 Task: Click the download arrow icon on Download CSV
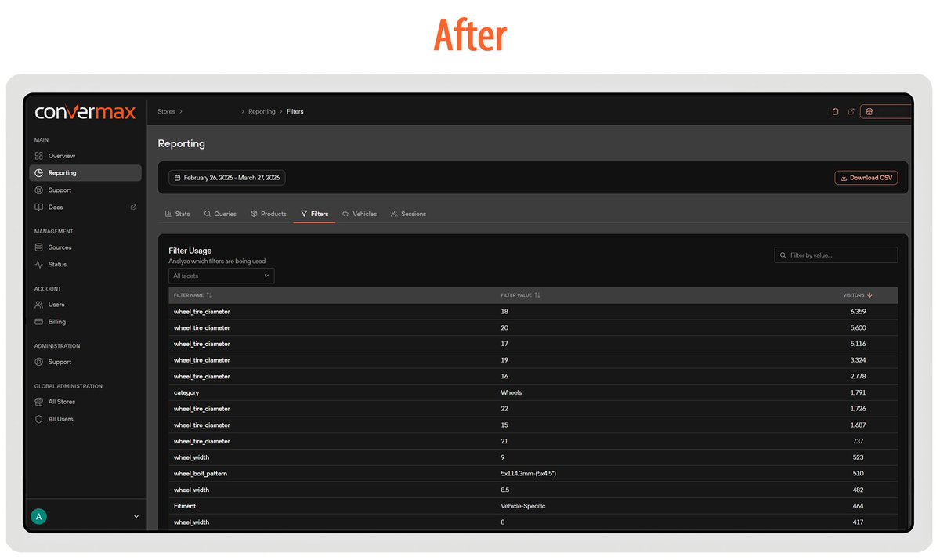(x=844, y=178)
